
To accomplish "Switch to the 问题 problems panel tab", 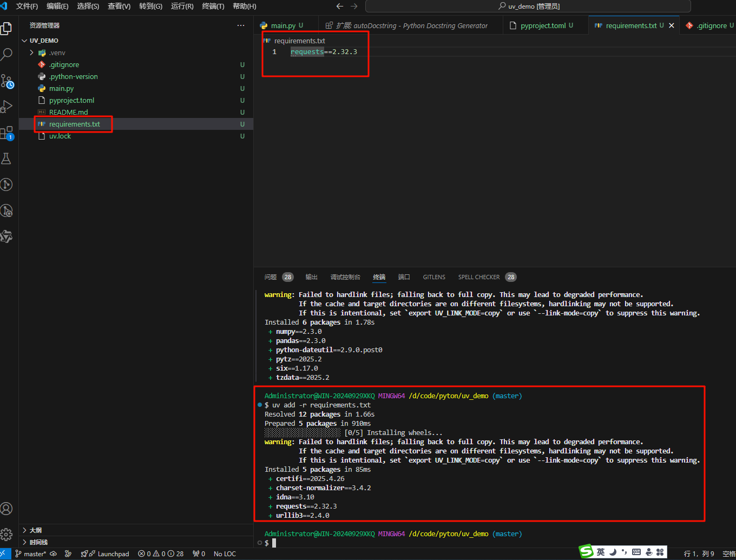I will 278,277.
